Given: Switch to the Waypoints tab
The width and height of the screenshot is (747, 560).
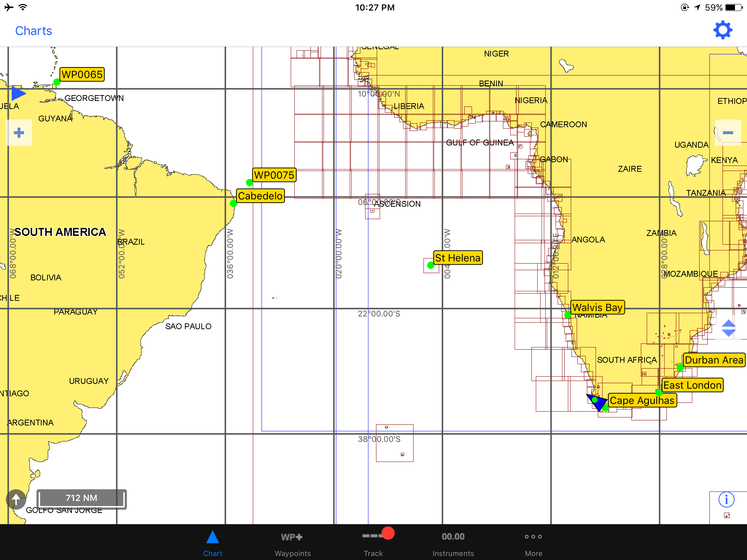Looking at the screenshot, I should click(293, 543).
